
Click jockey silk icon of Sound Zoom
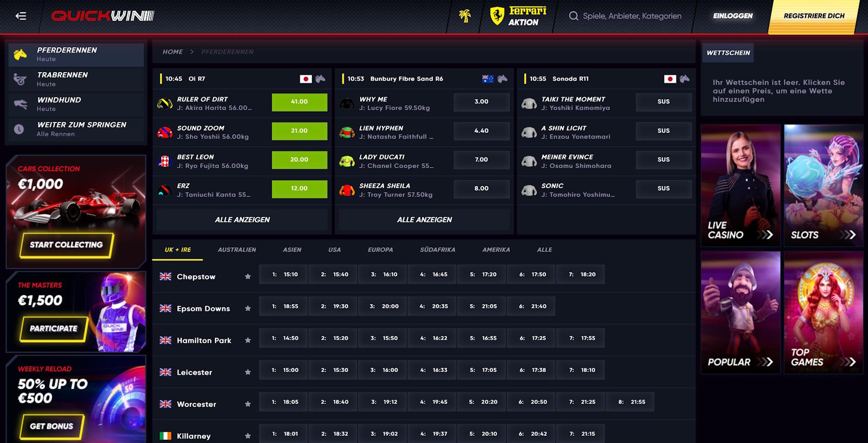[x=165, y=132]
